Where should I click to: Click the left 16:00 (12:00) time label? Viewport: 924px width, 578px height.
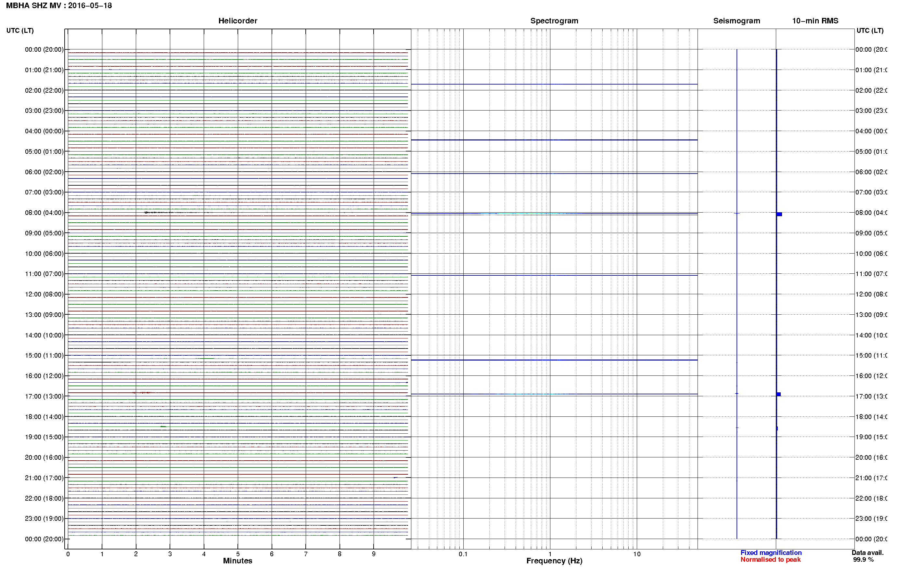coord(44,376)
